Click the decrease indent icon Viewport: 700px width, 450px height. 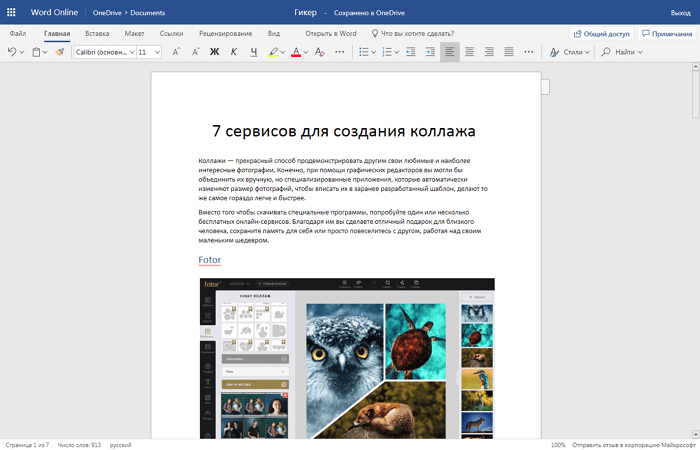pyautogui.click(x=408, y=51)
